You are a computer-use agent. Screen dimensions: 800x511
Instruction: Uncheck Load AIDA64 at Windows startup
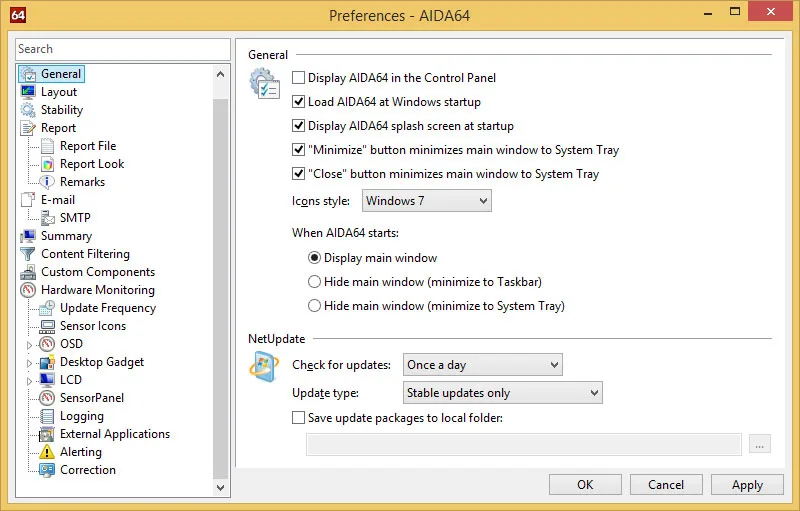tap(298, 102)
